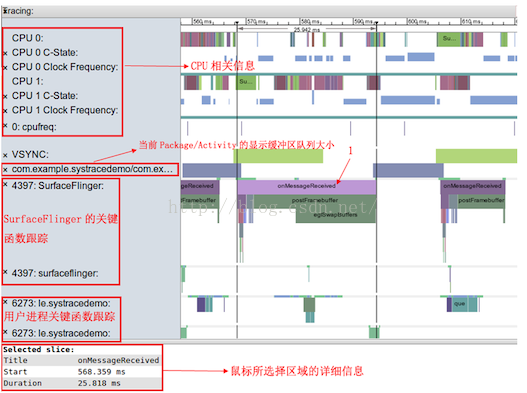Click the Duration row label
The height and width of the screenshot is (393, 527).
tap(23, 383)
